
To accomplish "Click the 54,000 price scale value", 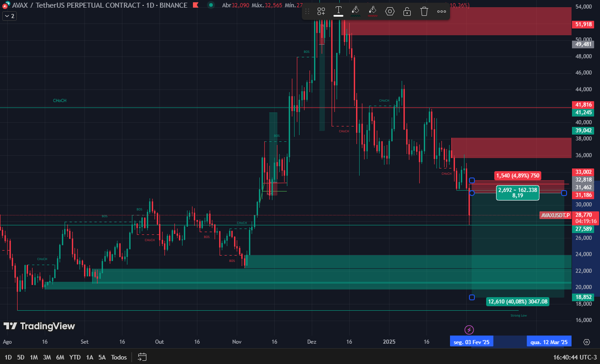I will [584, 7].
